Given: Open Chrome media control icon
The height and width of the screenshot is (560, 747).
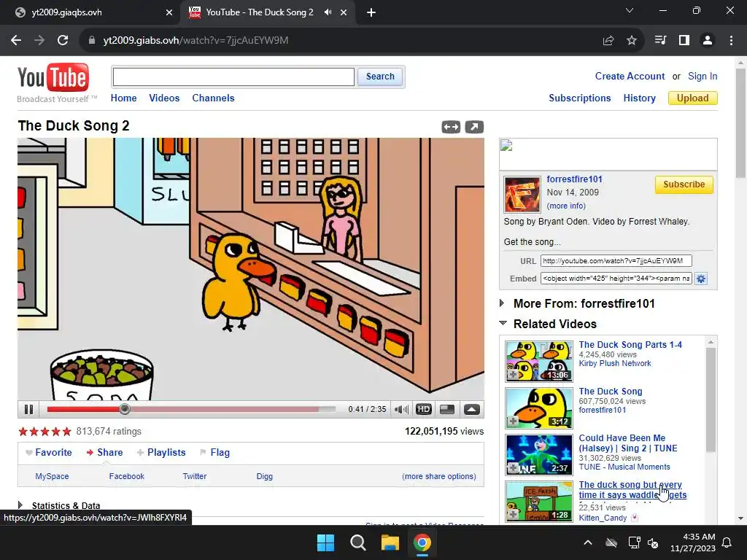Looking at the screenshot, I should click(660, 40).
